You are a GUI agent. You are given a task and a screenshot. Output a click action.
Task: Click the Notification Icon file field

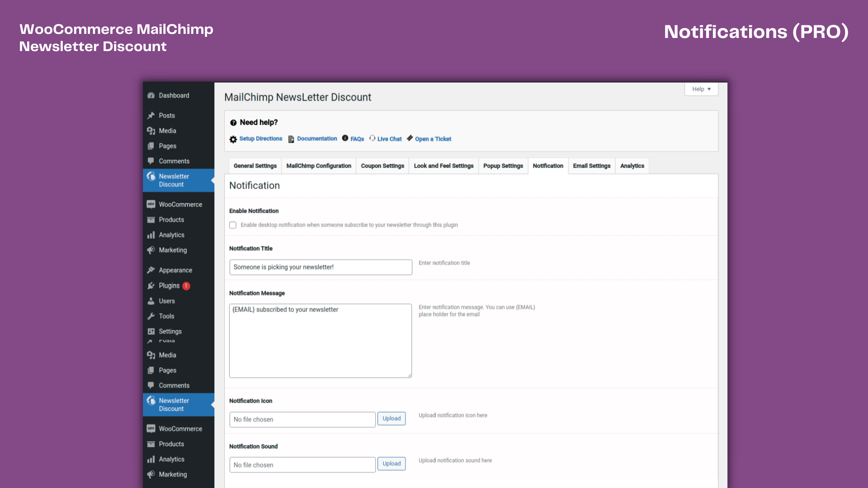(x=302, y=419)
